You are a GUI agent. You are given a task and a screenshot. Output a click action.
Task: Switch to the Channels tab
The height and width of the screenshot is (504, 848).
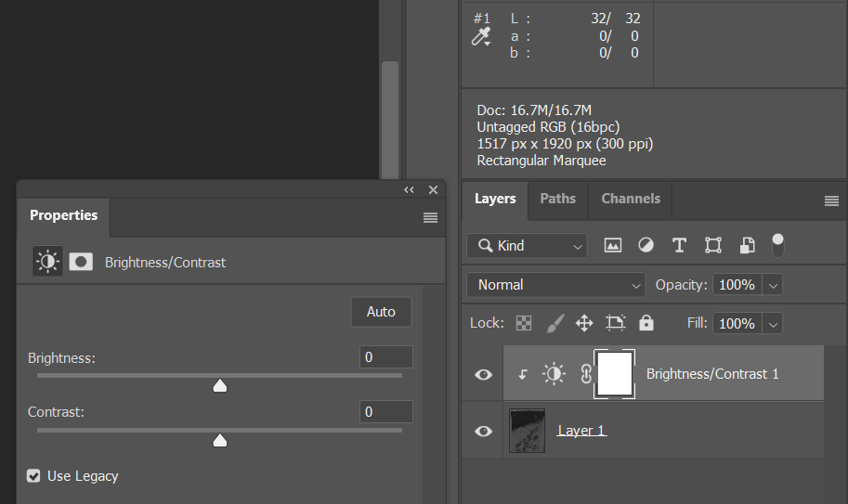[x=631, y=199]
